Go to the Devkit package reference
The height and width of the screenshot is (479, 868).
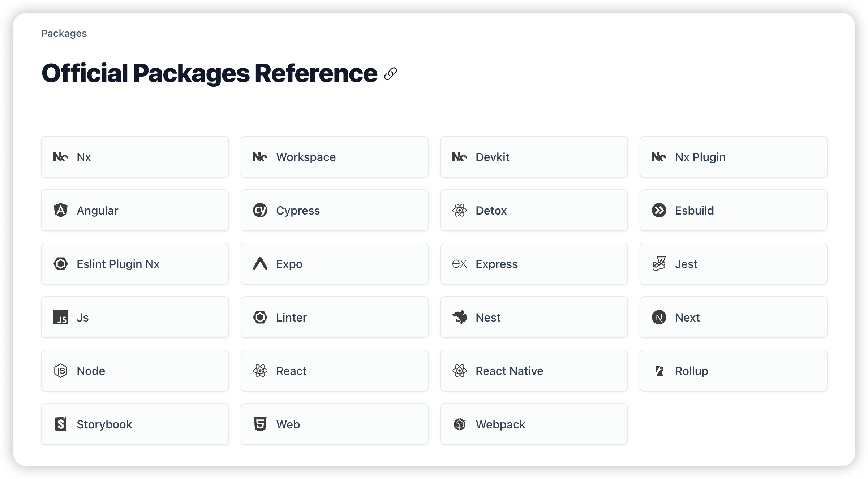coord(534,157)
